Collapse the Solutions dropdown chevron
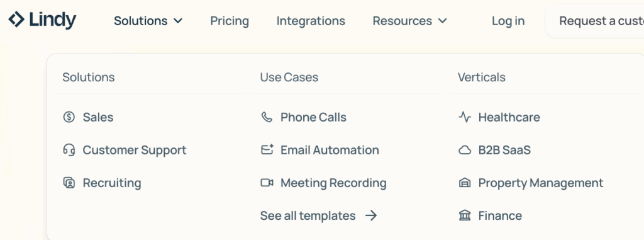The image size is (644, 240). pyautogui.click(x=178, y=21)
